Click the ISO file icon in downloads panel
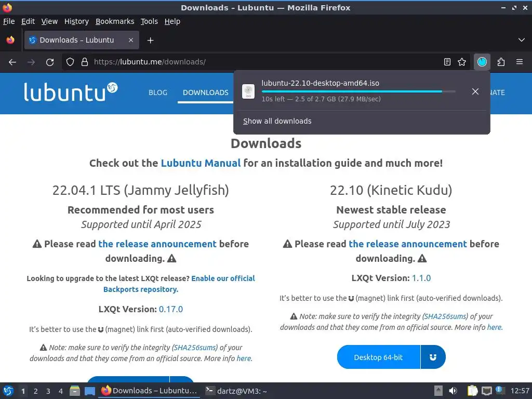532x399 pixels. click(x=248, y=91)
